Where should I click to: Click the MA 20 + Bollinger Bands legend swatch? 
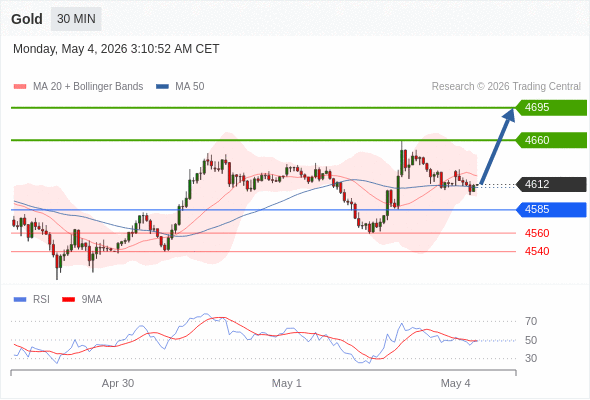click(x=20, y=87)
